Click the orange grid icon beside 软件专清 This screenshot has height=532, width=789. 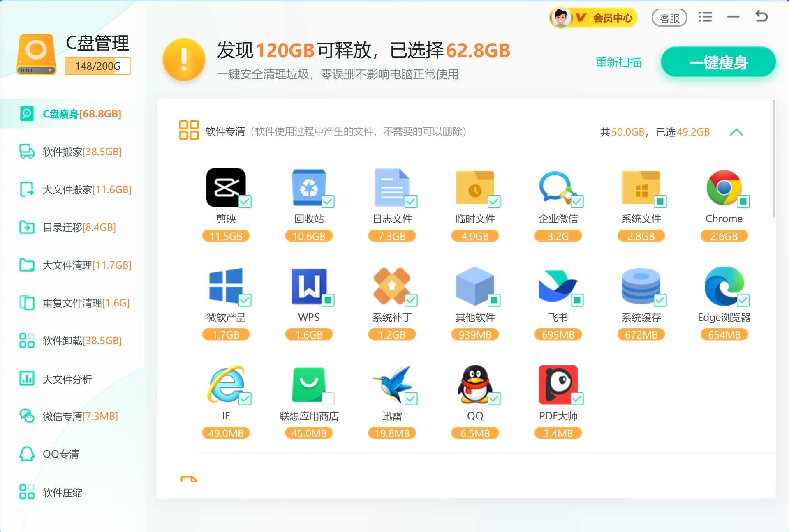[189, 130]
